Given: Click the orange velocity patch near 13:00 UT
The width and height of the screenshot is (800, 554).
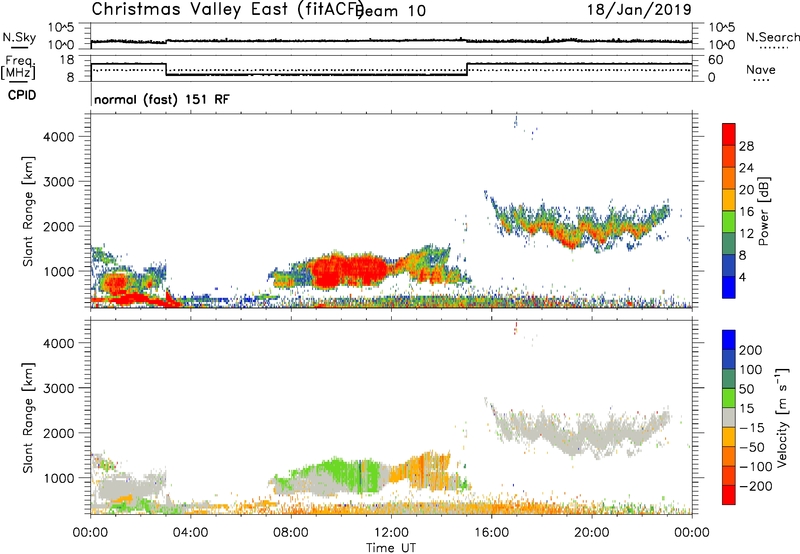Looking at the screenshot, I should (422, 468).
